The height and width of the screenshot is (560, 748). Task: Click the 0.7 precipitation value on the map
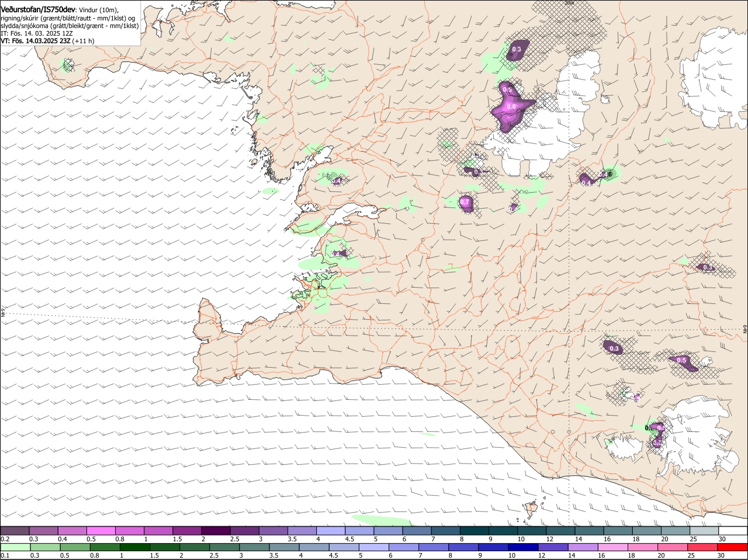[x=465, y=202]
